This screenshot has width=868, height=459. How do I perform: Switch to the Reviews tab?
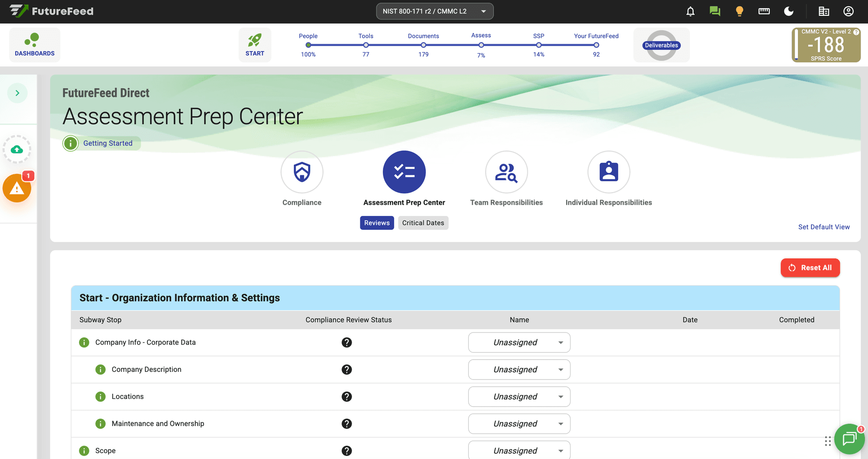(377, 223)
